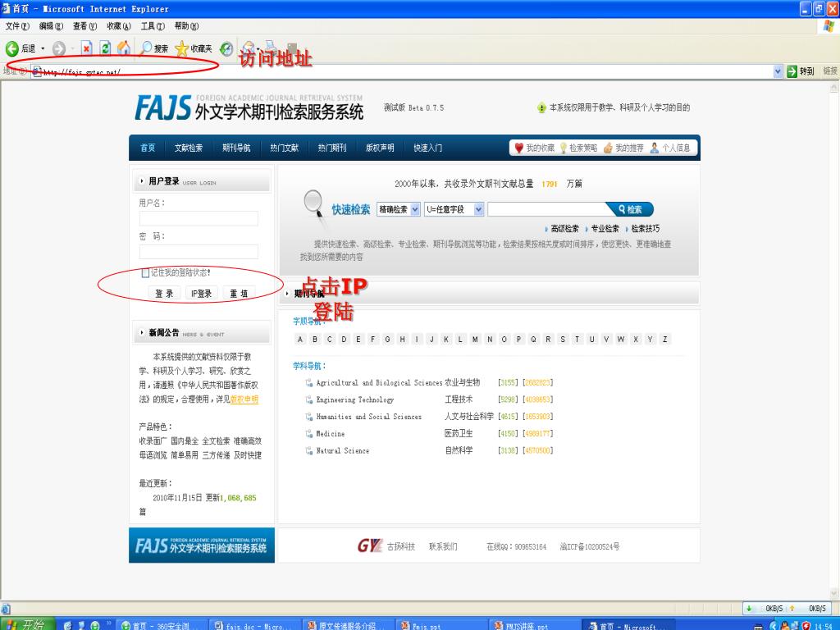Screen dimensions: 840x630
Task: Switch to fajs.doc taskbar window
Action: coord(254,625)
